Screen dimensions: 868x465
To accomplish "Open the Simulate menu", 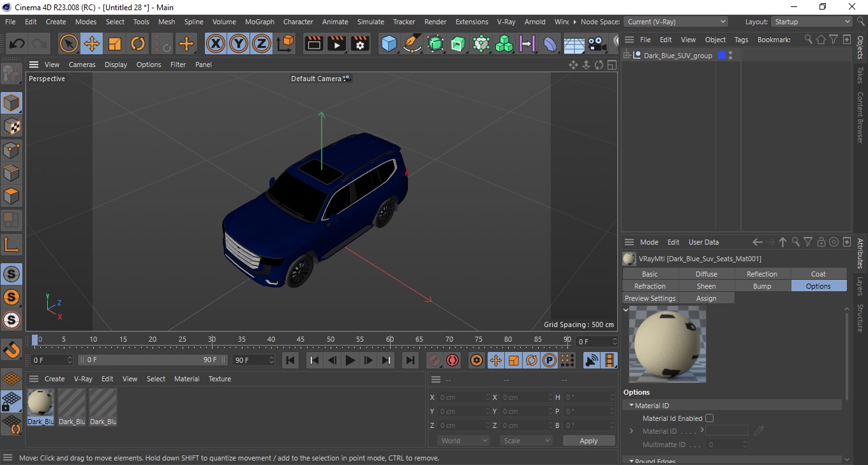I will 371,22.
